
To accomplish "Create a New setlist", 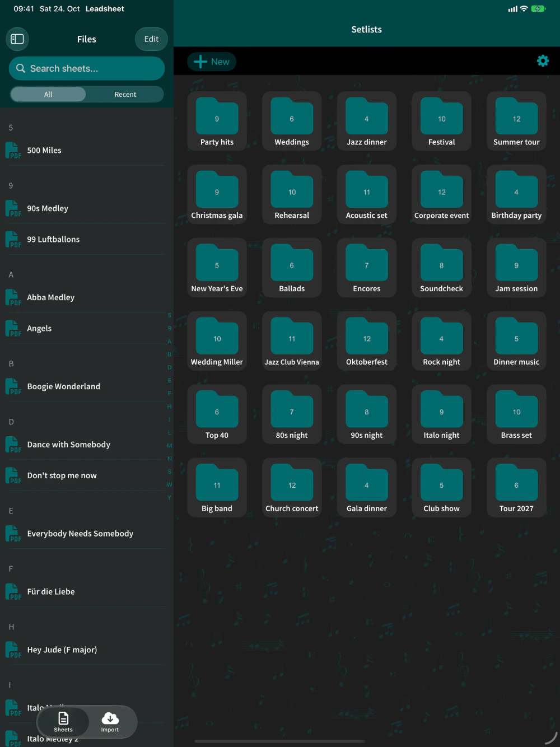I will [x=212, y=62].
